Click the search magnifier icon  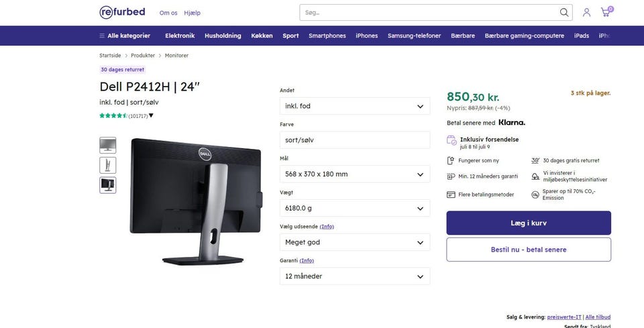click(x=564, y=12)
